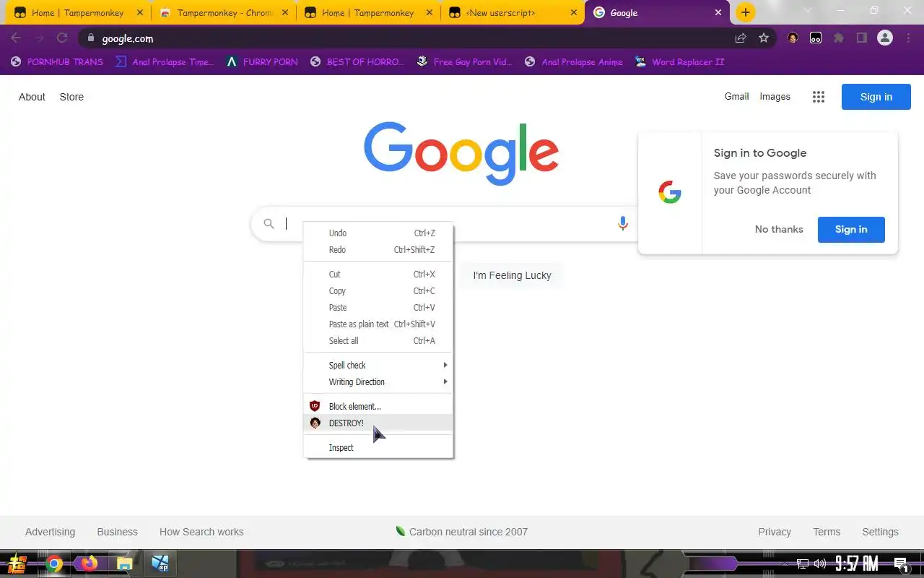Click the magnifier icon in search box
This screenshot has height=578, width=924.
pyautogui.click(x=269, y=224)
